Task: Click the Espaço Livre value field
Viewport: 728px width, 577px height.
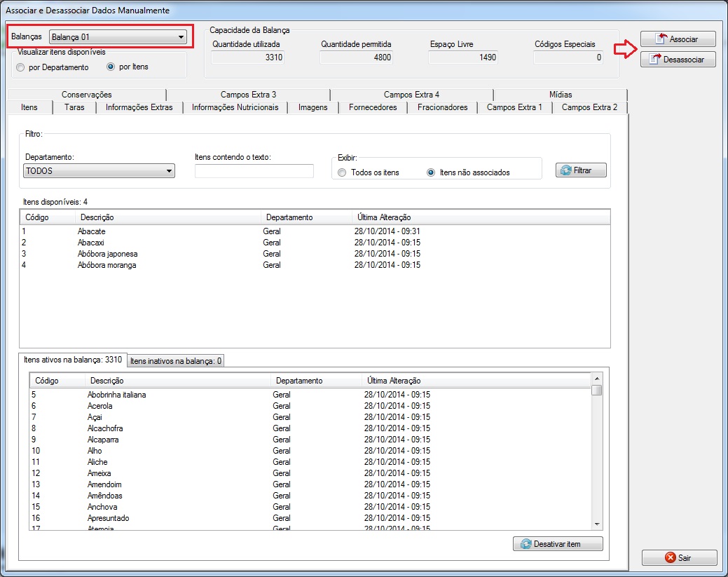Action: [463, 57]
